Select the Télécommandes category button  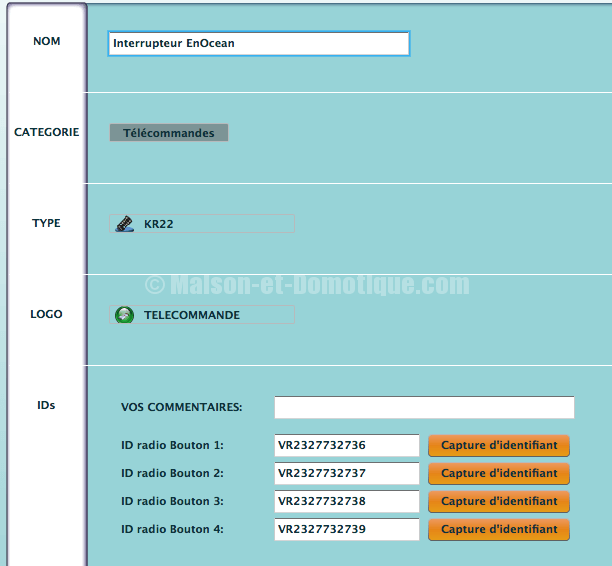(169, 133)
